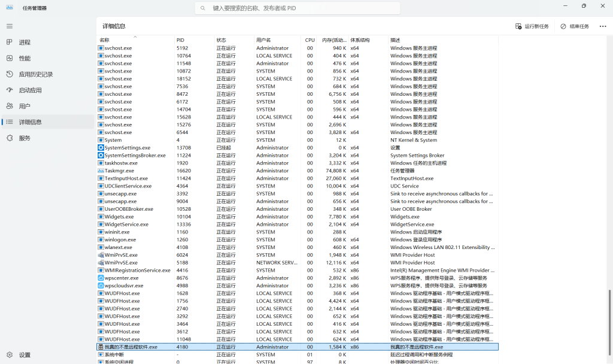Click the Taskmgr.exe process icon
Screen dimensions: 613x364
point(101,171)
